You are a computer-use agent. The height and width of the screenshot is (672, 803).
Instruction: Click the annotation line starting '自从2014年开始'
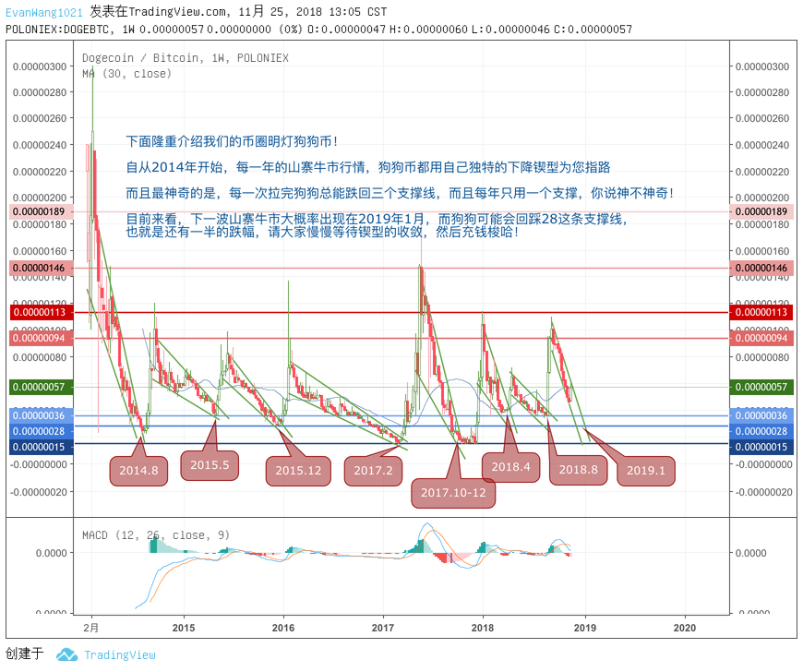tap(368, 167)
